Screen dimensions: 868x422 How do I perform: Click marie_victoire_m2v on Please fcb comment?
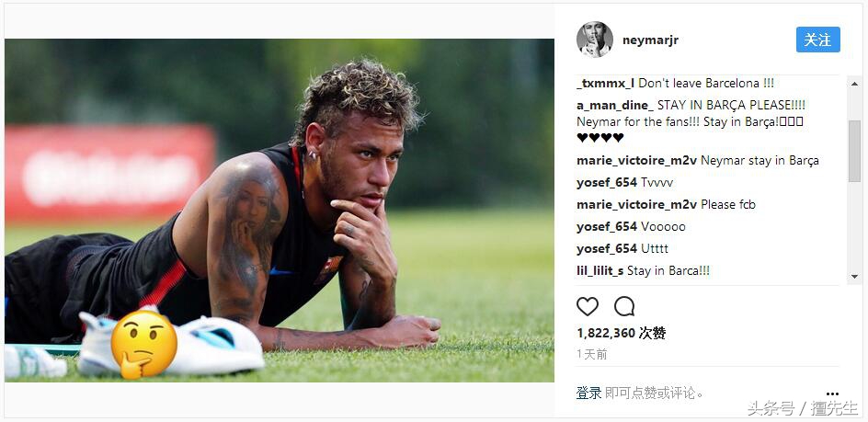tap(636, 204)
